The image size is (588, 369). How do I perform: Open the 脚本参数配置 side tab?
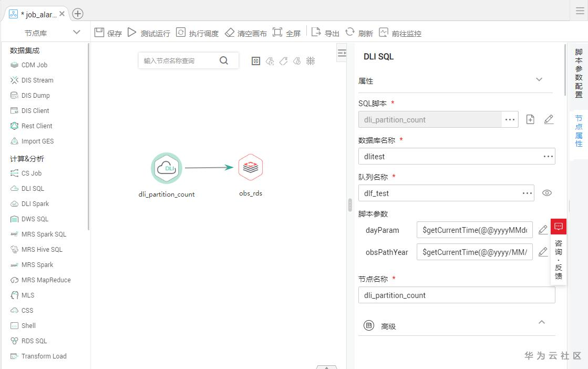point(579,73)
